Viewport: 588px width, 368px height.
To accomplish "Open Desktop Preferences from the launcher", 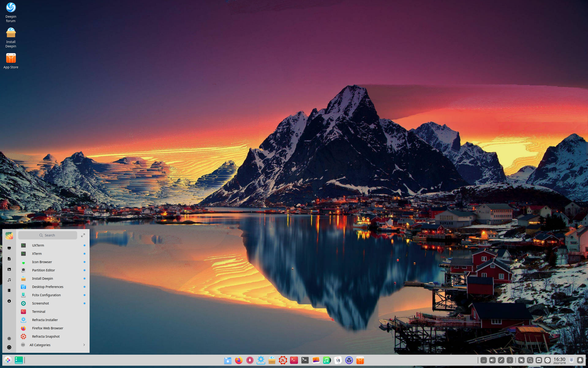I will tap(53, 287).
